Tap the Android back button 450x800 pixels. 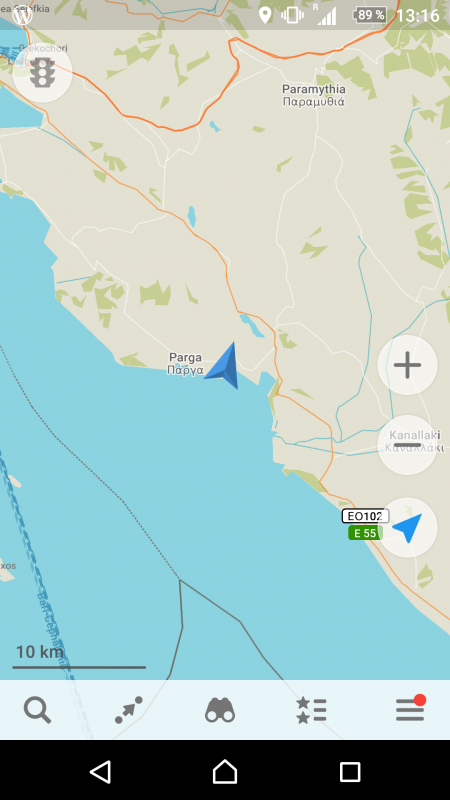[x=101, y=771]
